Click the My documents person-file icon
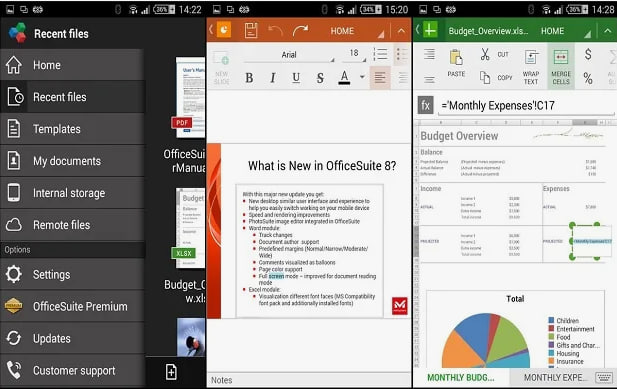Viewport: 617px width, 389px height. 14,161
